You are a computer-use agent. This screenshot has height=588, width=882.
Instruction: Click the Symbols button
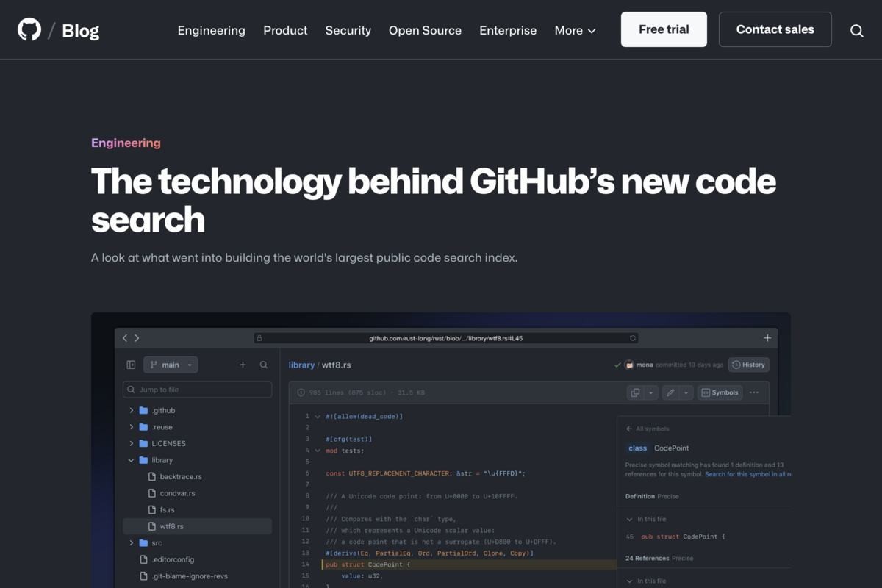click(x=720, y=392)
